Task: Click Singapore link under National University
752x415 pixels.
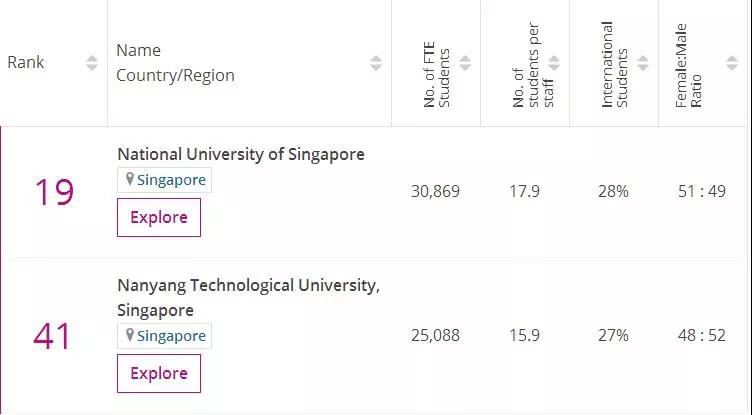Action: point(171,181)
